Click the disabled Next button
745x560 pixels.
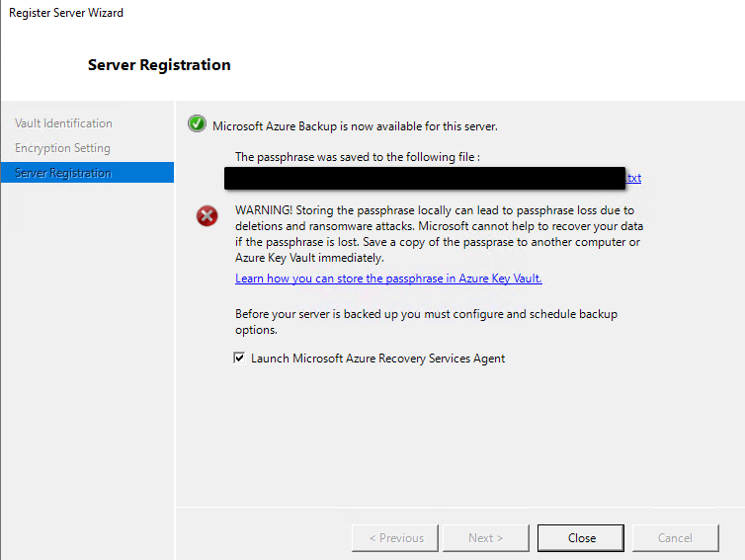click(485, 538)
